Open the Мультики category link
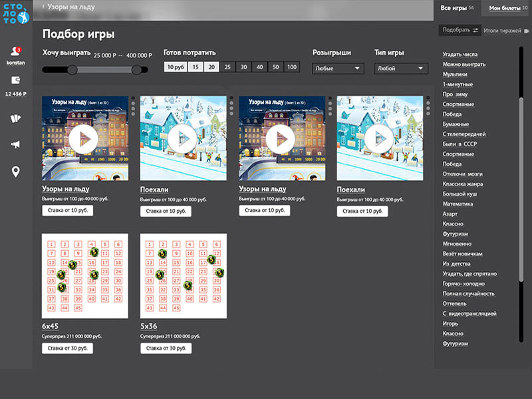Screen dimensions: 532x399 456,74
